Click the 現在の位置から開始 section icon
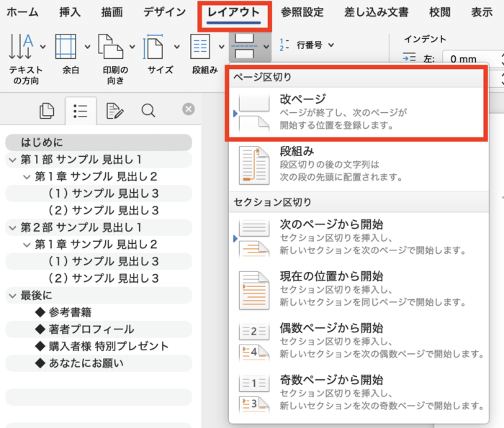The height and width of the screenshot is (428, 504). coord(254,291)
